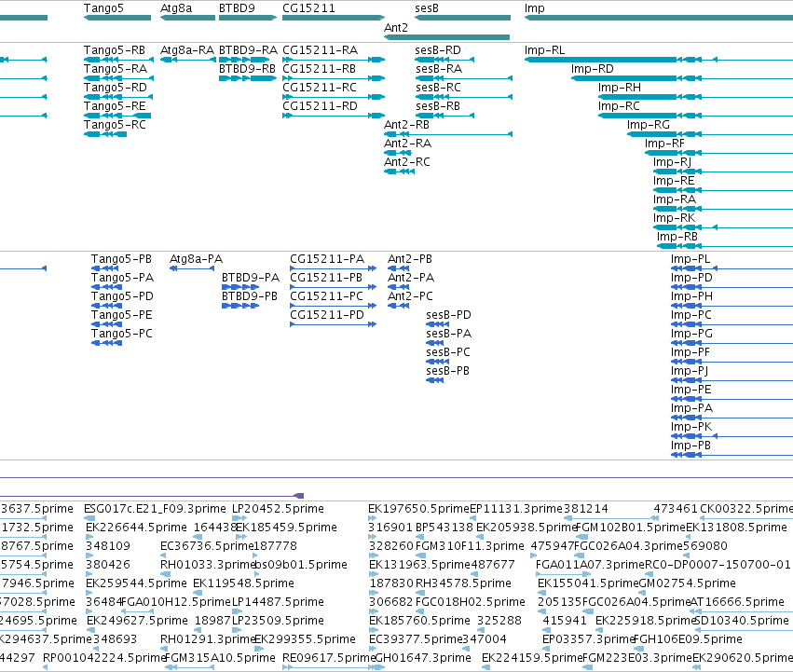The height and width of the screenshot is (672, 793).
Task: Click the sesB-PD protein label
Action: [448, 315]
